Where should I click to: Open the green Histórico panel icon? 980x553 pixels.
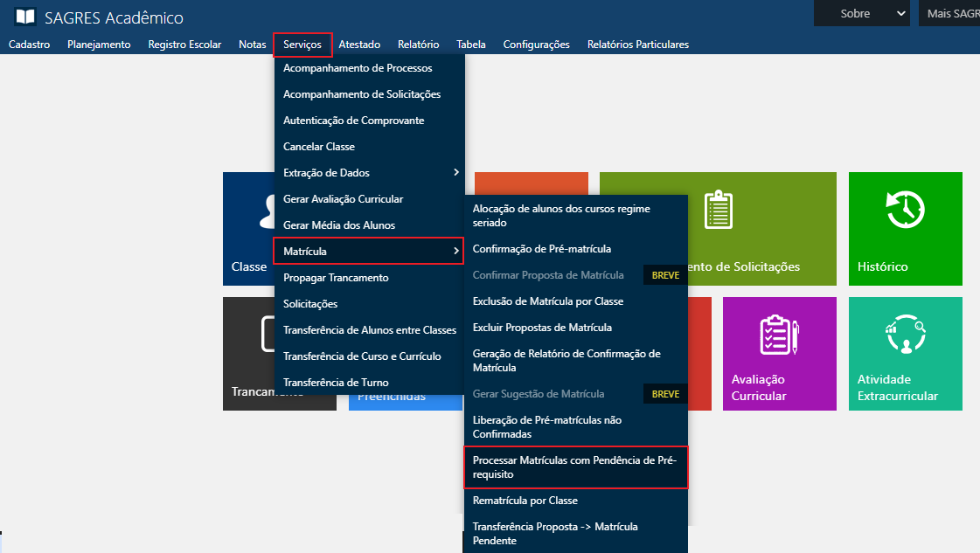tap(905, 210)
